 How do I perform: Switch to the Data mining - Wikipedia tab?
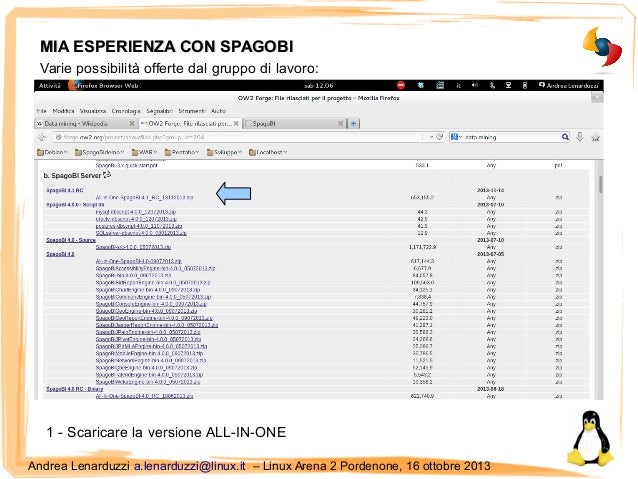click(x=86, y=123)
